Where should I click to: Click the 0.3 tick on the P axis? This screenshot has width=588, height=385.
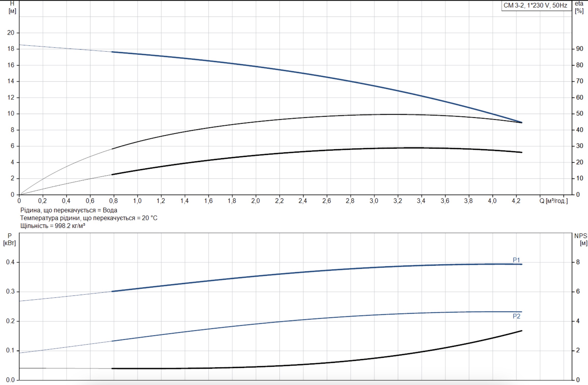coord(10,291)
